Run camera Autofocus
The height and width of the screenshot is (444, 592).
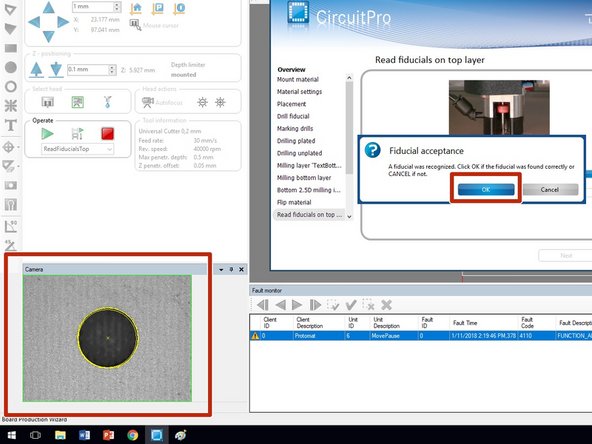pos(162,102)
